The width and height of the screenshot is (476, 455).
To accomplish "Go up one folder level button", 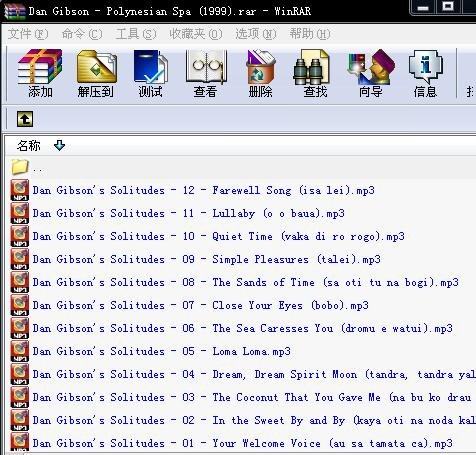I will click(25, 119).
